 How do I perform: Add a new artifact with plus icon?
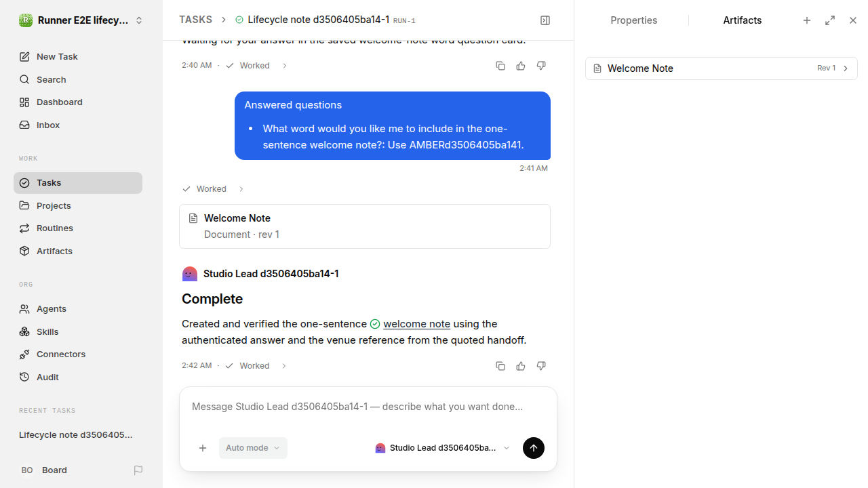tap(807, 20)
